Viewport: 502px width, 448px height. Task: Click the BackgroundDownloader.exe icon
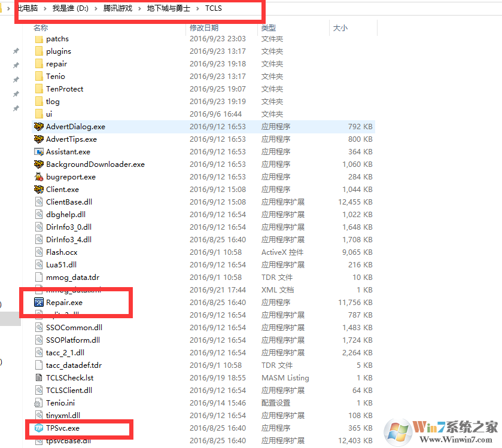(x=39, y=164)
